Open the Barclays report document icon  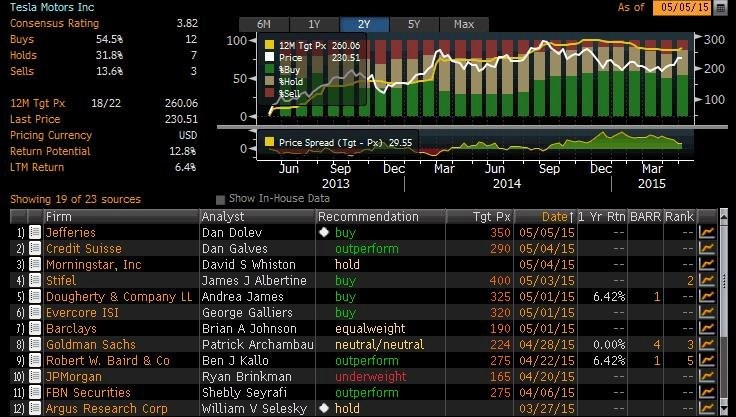click(35, 328)
